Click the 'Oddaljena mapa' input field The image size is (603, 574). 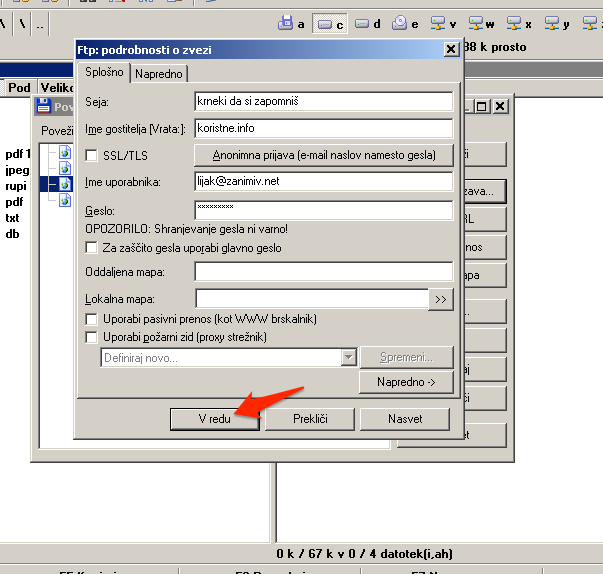323,272
